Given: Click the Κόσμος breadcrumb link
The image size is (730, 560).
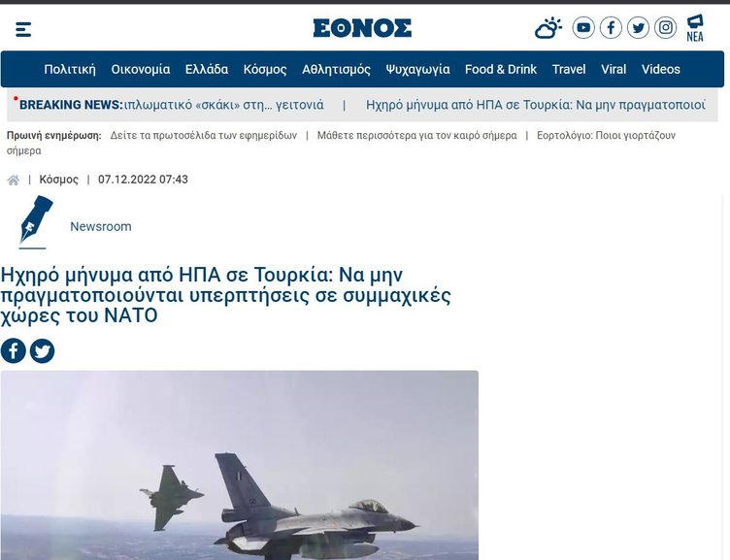Looking at the screenshot, I should (x=58, y=180).
